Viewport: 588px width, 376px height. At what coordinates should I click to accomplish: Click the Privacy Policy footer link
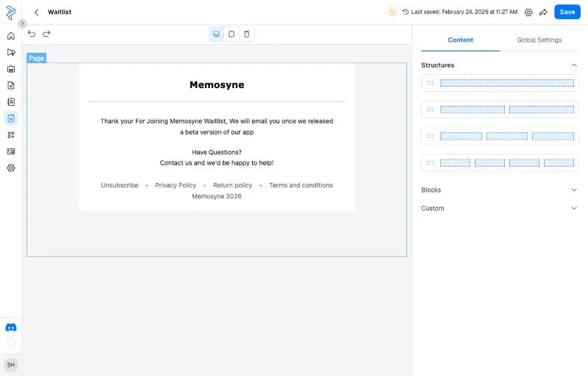pyautogui.click(x=176, y=185)
